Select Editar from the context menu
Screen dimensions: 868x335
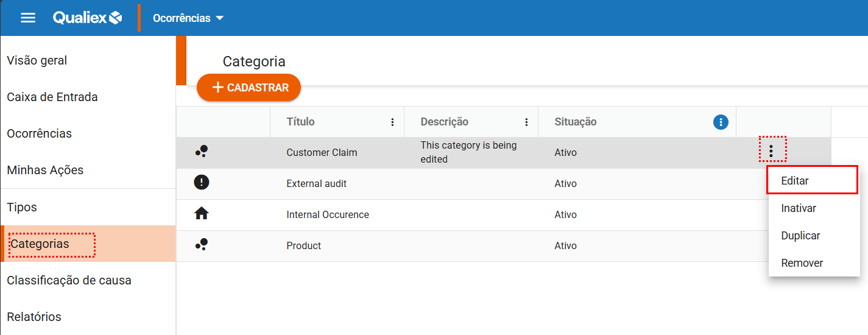[x=795, y=181]
